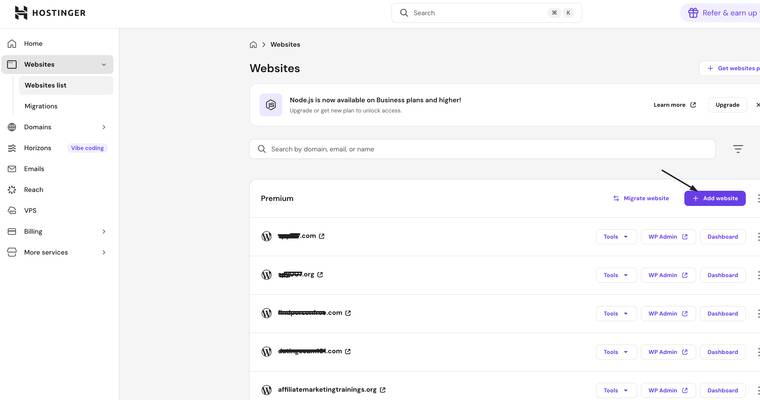
Task: Open the filter icon beside search
Action: 737,149
